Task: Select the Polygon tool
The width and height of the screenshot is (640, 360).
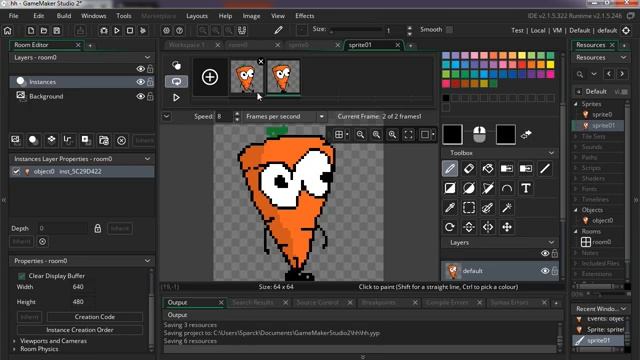Action: coord(488,188)
